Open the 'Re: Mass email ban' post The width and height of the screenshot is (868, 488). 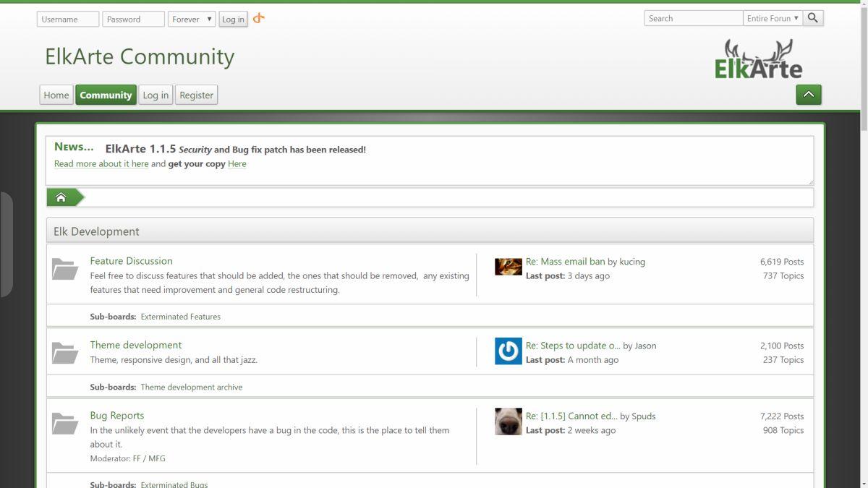566,262
